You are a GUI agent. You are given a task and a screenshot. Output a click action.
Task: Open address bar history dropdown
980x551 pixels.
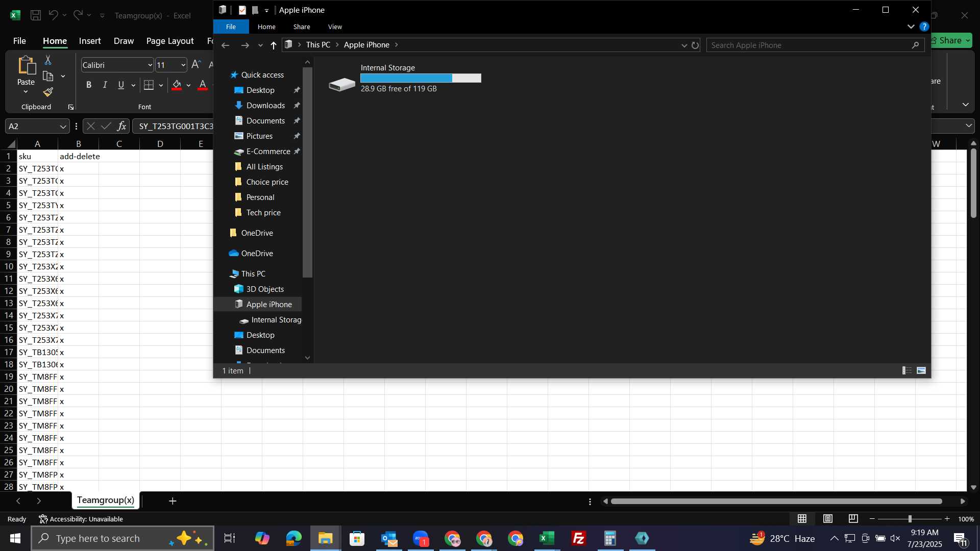(x=684, y=45)
